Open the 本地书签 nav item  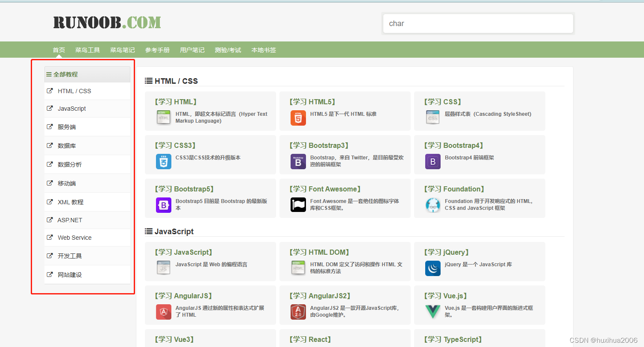tap(264, 50)
